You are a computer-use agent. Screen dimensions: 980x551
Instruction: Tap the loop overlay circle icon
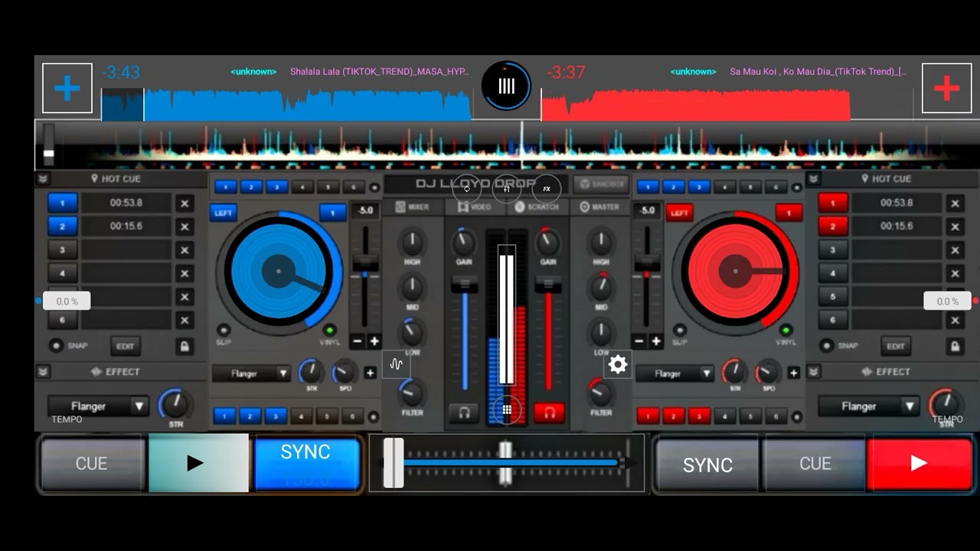click(466, 188)
